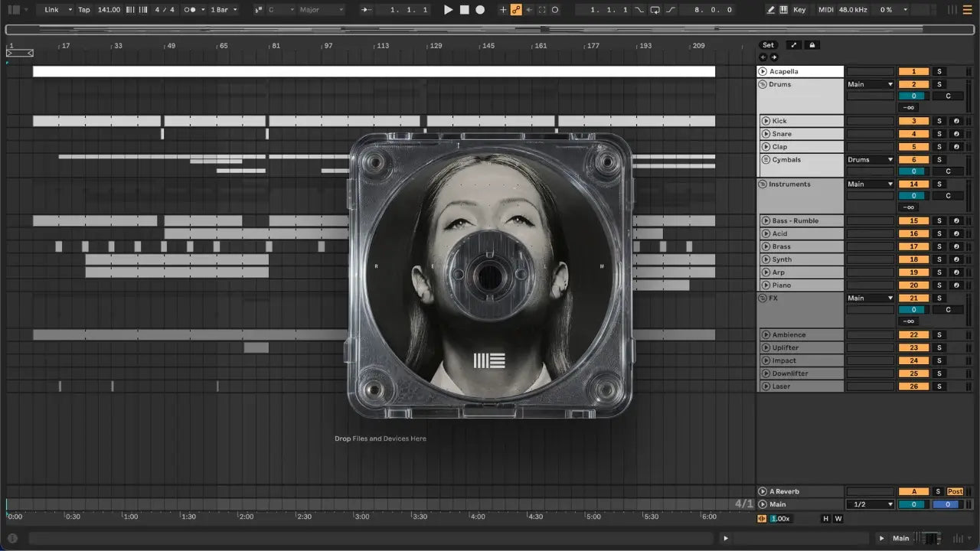Toggle the Post button on A Reverb
Image resolution: width=980 pixels, height=551 pixels.
coord(955,491)
